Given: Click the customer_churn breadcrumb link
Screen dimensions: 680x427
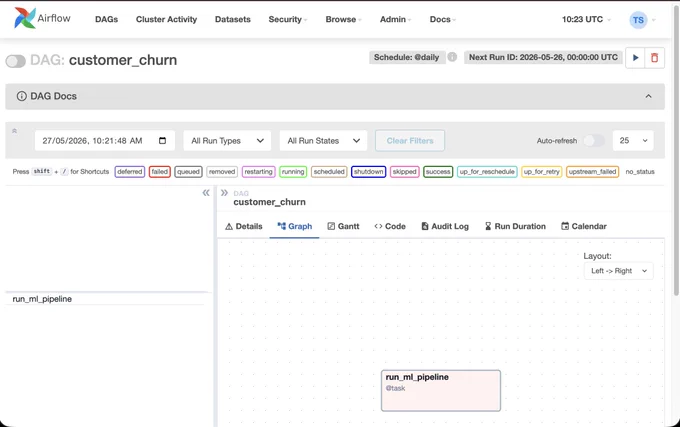Looking at the screenshot, I should pyautogui.click(x=269, y=202).
